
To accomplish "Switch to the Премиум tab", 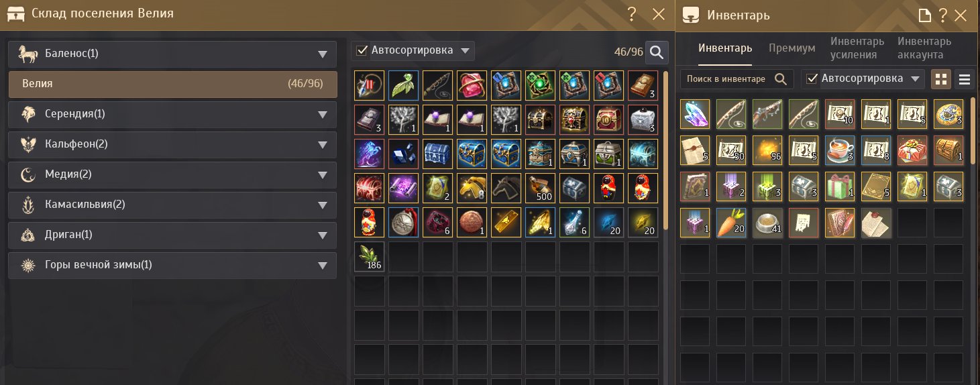I will pyautogui.click(x=792, y=48).
